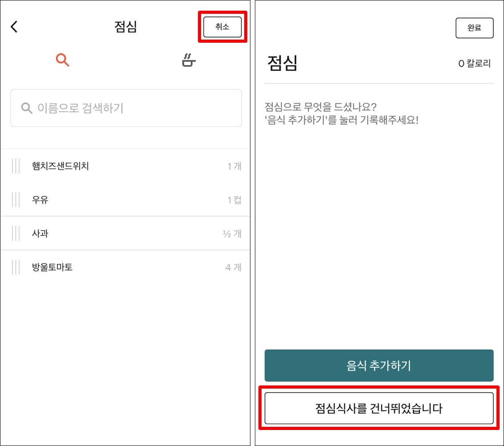Screen dimensions: 504x446
Task: Pick the 사과 list entry
Action: point(40,233)
